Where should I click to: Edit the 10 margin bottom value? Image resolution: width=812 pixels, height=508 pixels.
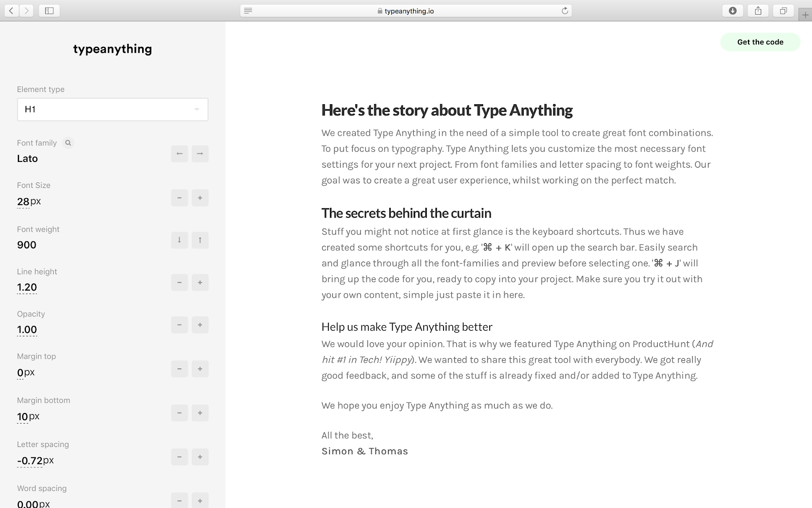[22, 417]
